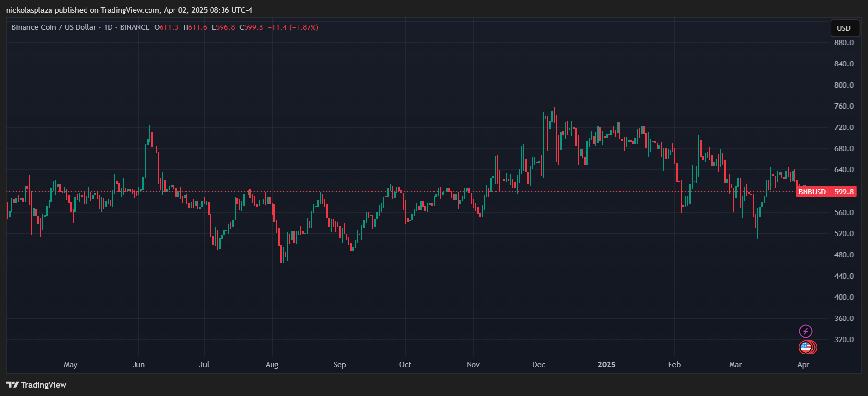The height and width of the screenshot is (396, 868).
Task: Click the Mar label on the time axis
Action: (x=735, y=365)
